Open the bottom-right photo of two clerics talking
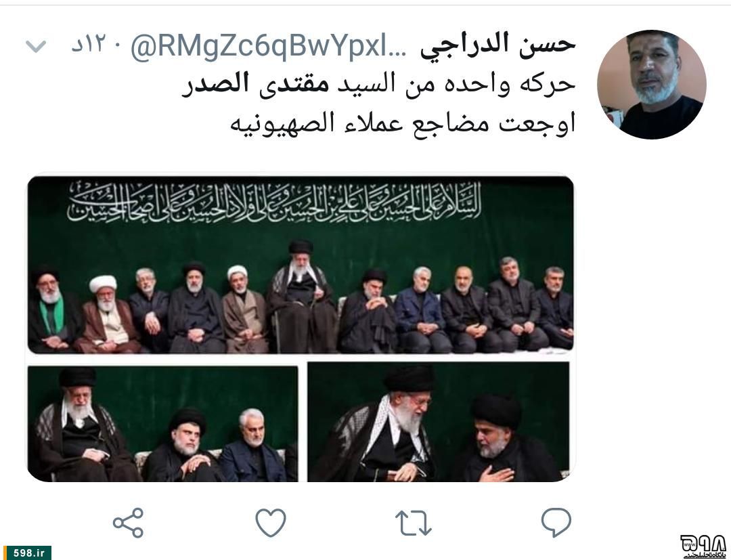 click(x=438, y=421)
